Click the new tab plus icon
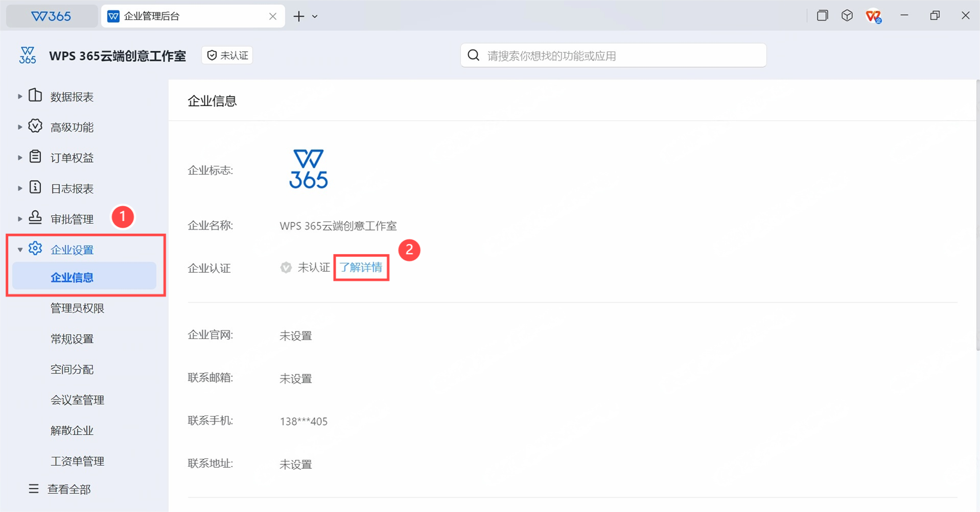This screenshot has width=980, height=512. click(299, 16)
